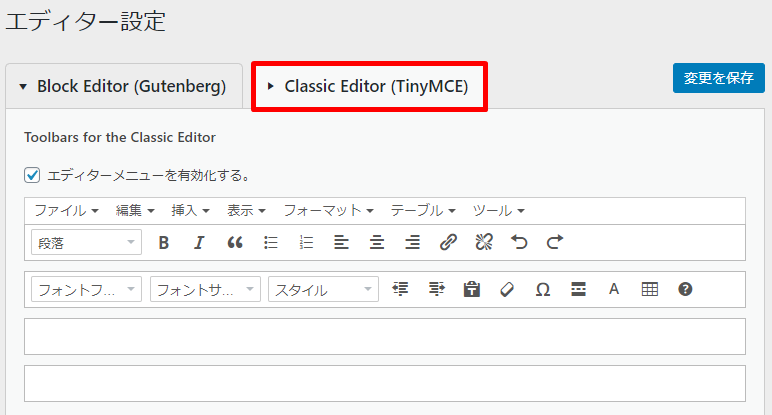
Task: Open the フォントファミリー dropdown
Action: (88, 289)
